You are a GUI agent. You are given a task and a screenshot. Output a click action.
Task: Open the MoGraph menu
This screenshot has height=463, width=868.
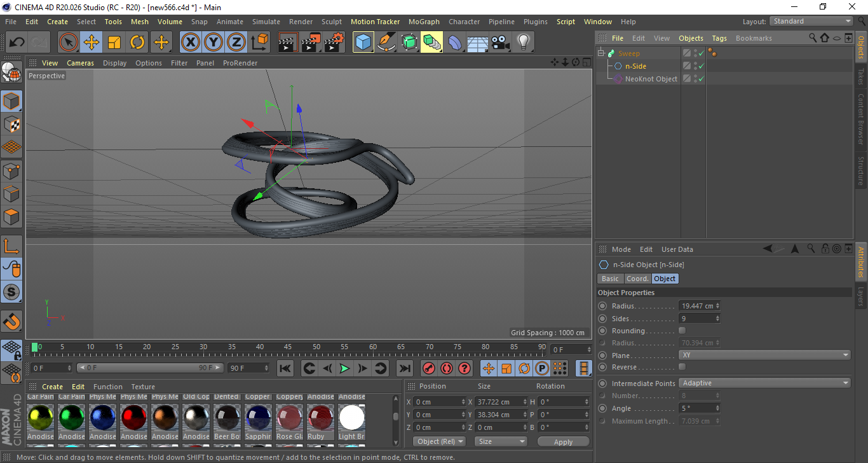424,22
